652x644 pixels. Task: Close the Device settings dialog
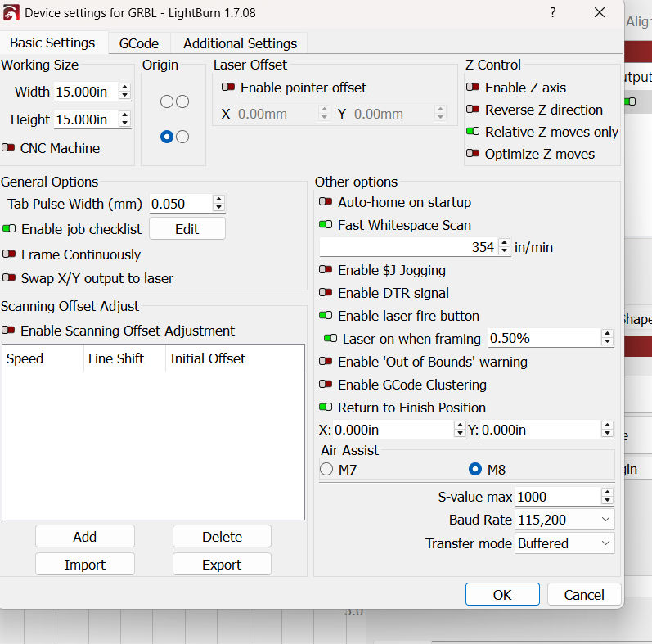click(599, 12)
